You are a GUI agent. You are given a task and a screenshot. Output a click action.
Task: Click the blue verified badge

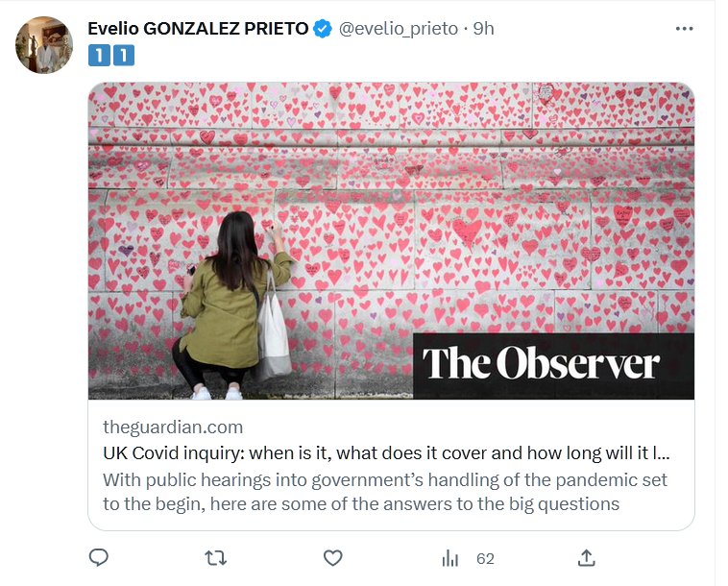tap(324, 29)
